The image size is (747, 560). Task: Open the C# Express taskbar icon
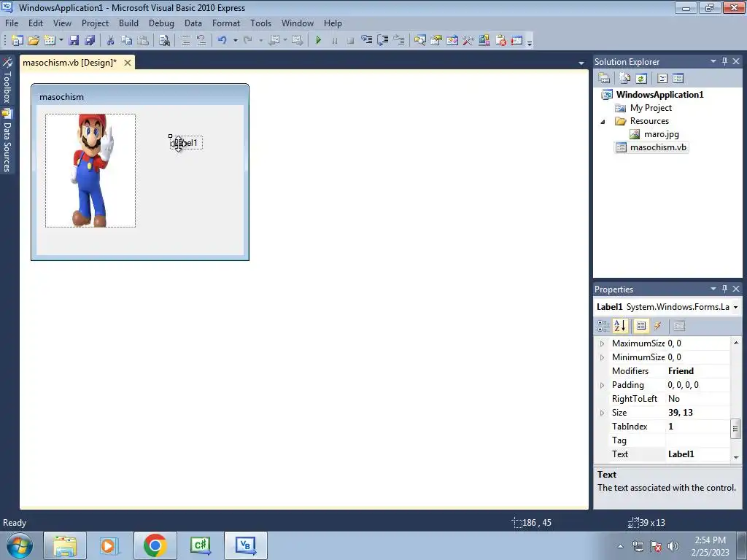200,545
